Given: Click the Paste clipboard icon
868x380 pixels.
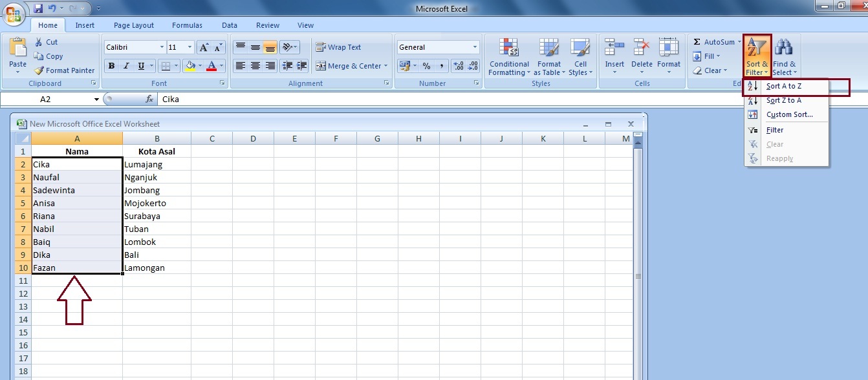Looking at the screenshot, I should coord(18,48).
